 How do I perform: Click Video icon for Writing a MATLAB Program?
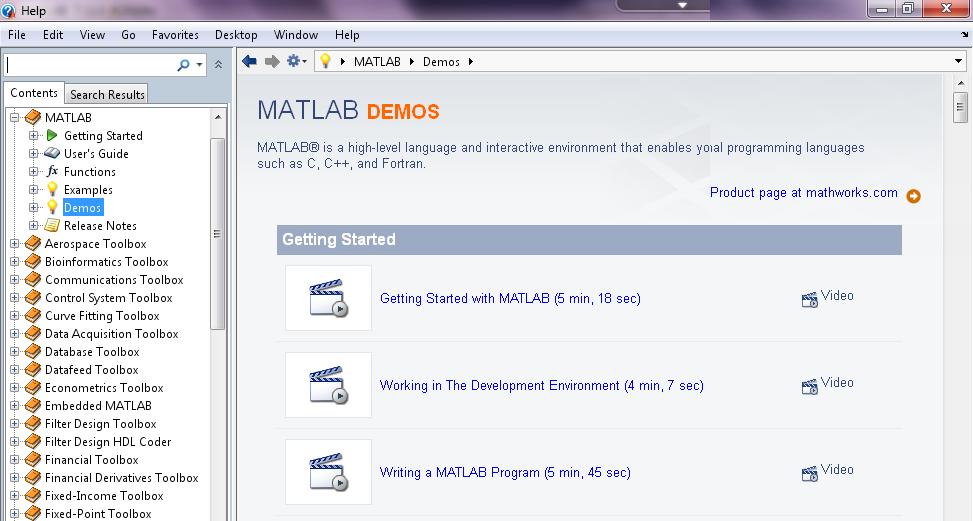[x=809, y=474]
